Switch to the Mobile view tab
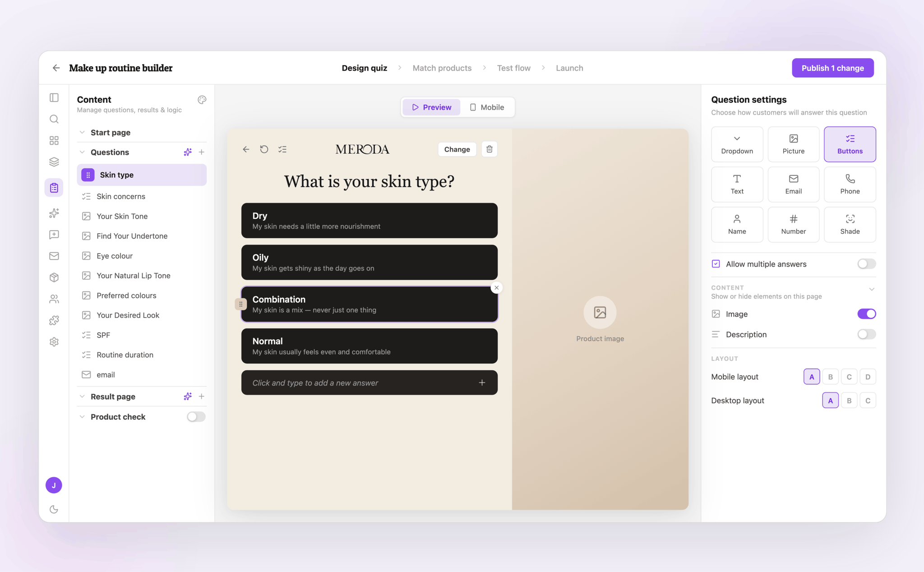Viewport: 924px width, 572px height. pos(487,107)
